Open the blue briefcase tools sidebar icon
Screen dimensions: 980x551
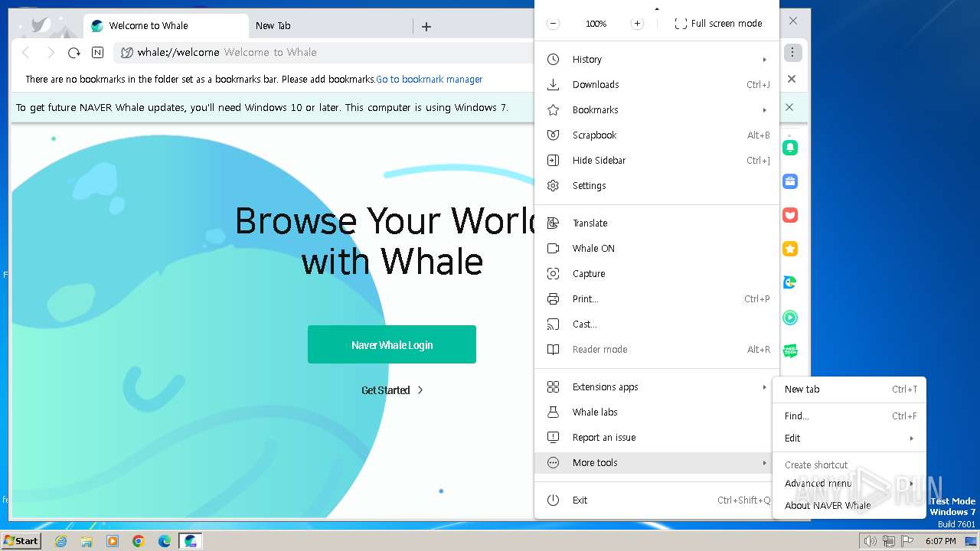(790, 181)
